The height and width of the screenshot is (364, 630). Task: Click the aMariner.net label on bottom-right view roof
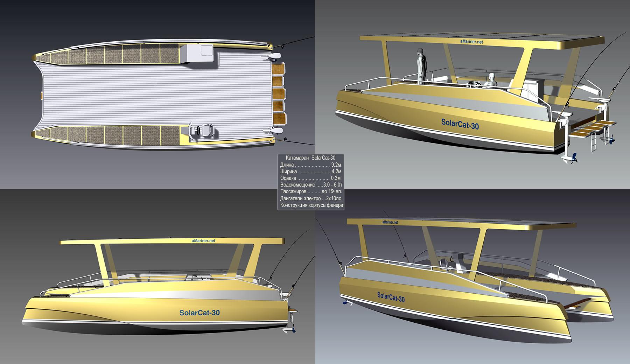click(390, 222)
